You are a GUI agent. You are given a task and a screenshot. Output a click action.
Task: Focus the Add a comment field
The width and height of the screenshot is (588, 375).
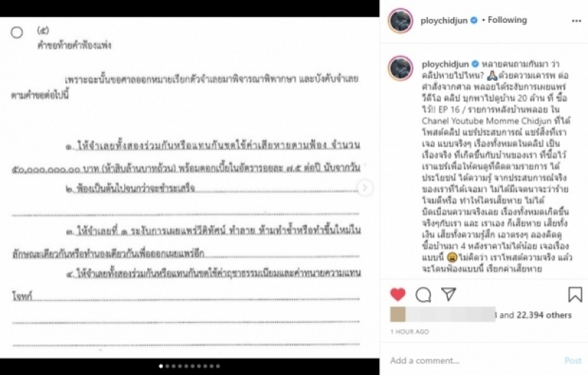point(474,360)
